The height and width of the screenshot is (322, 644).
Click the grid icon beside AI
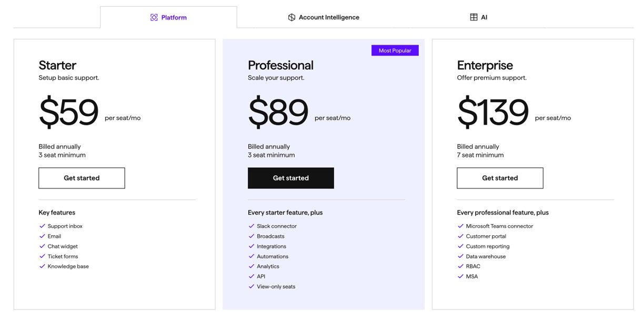click(474, 17)
